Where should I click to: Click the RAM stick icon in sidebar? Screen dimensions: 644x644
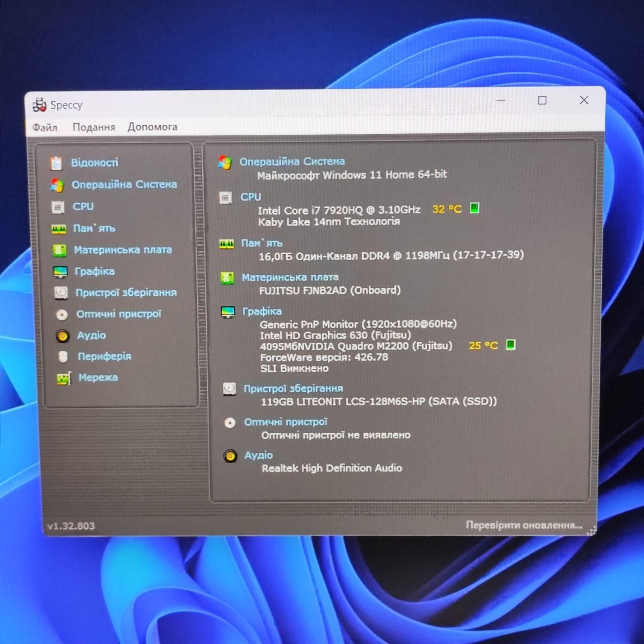click(x=58, y=229)
